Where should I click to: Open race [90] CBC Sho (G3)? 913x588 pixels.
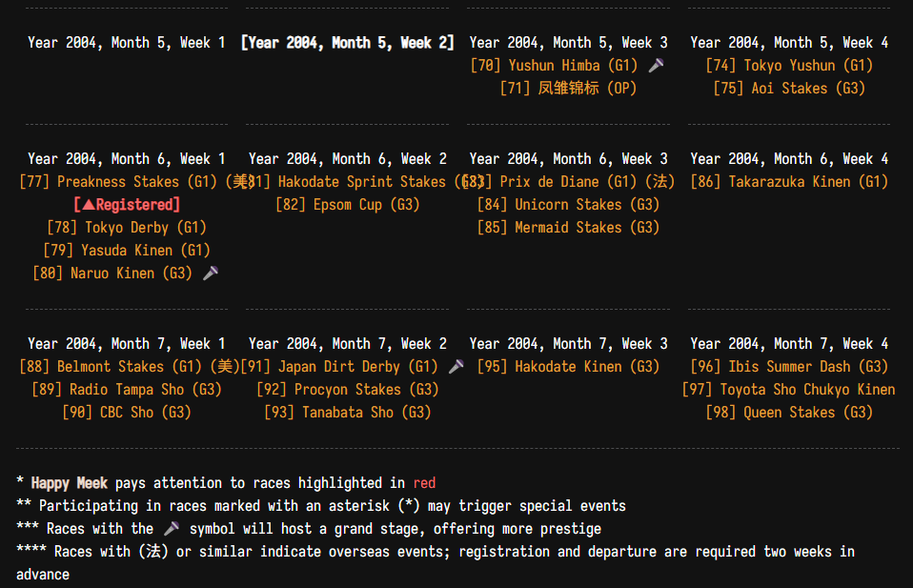click(127, 413)
